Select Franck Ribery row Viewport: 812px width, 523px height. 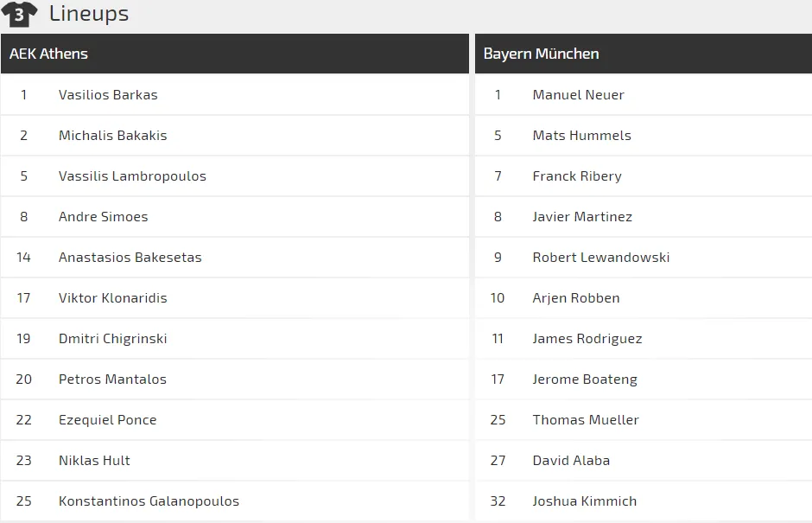[x=577, y=176]
